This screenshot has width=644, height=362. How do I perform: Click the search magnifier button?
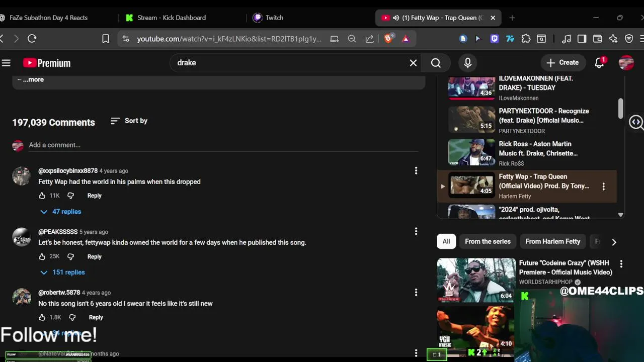[x=436, y=63]
